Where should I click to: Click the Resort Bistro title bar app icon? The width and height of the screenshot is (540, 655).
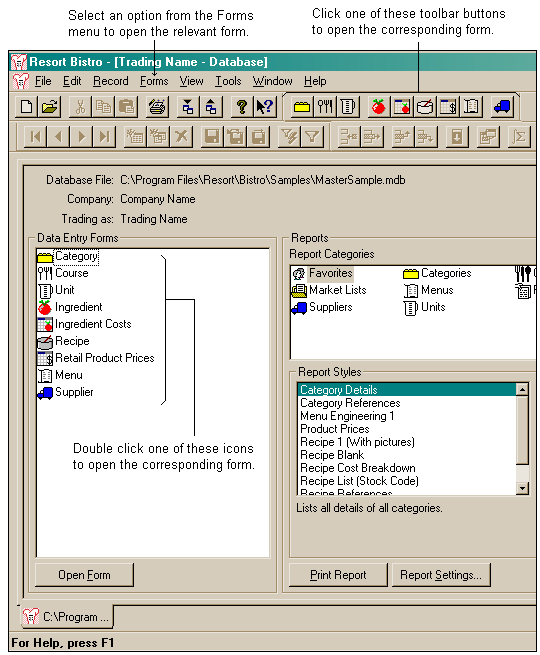(19, 62)
